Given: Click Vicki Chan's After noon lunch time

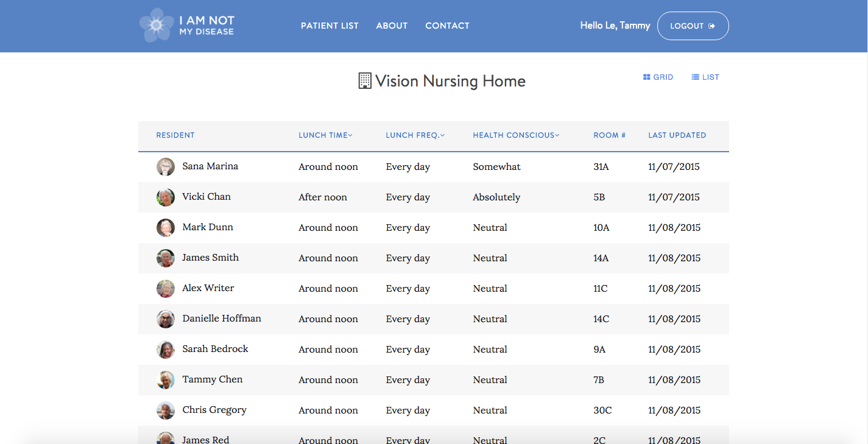Looking at the screenshot, I should [x=323, y=197].
